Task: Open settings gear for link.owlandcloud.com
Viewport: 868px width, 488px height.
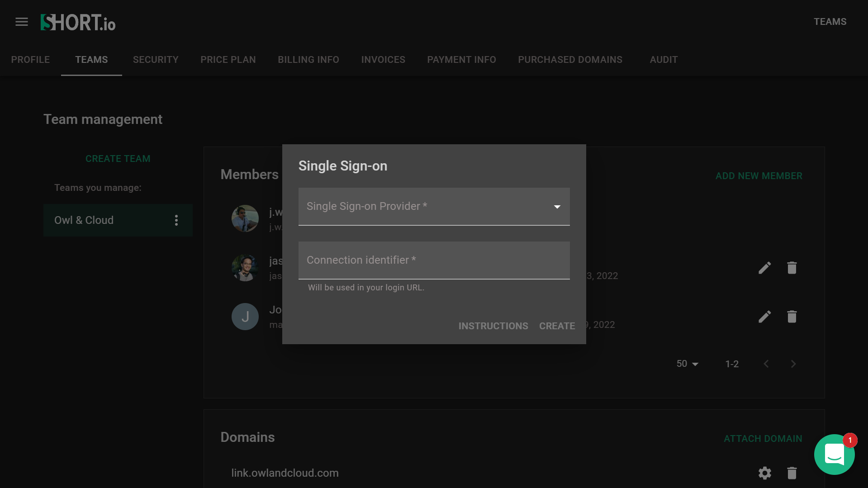Action: [764, 473]
